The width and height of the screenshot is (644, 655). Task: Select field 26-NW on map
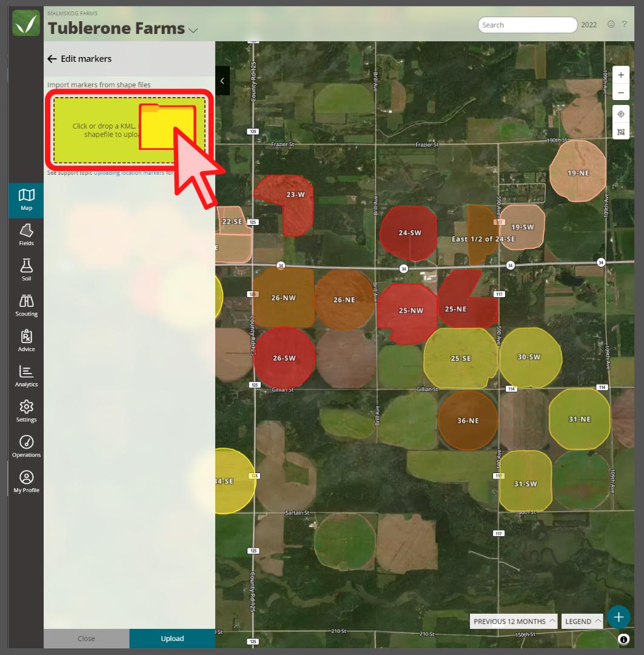(x=283, y=298)
